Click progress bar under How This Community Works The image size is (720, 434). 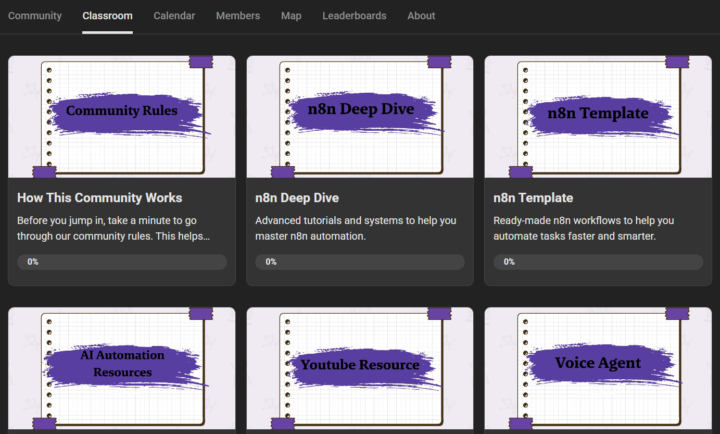[x=122, y=262]
